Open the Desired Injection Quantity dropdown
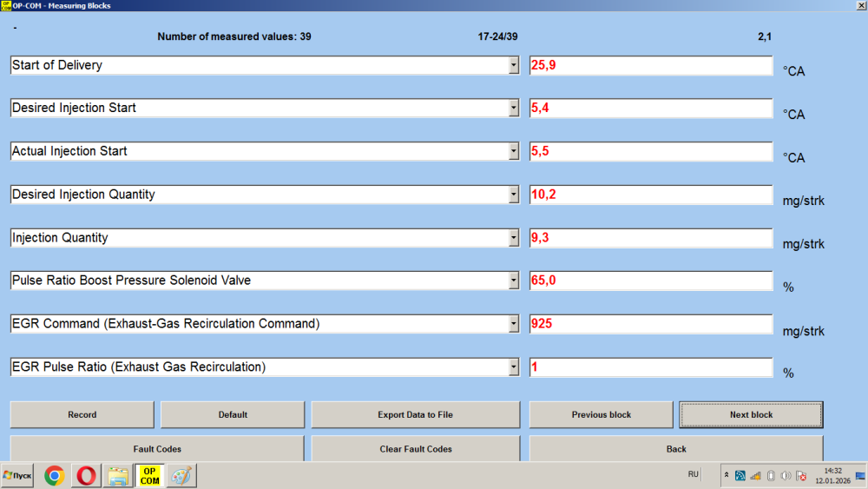 coord(514,195)
